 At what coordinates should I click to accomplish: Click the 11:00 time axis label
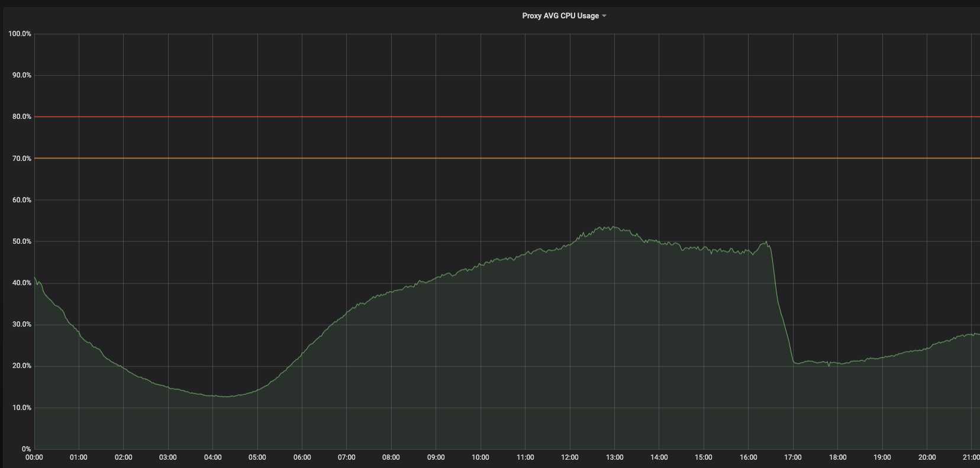tap(526, 457)
